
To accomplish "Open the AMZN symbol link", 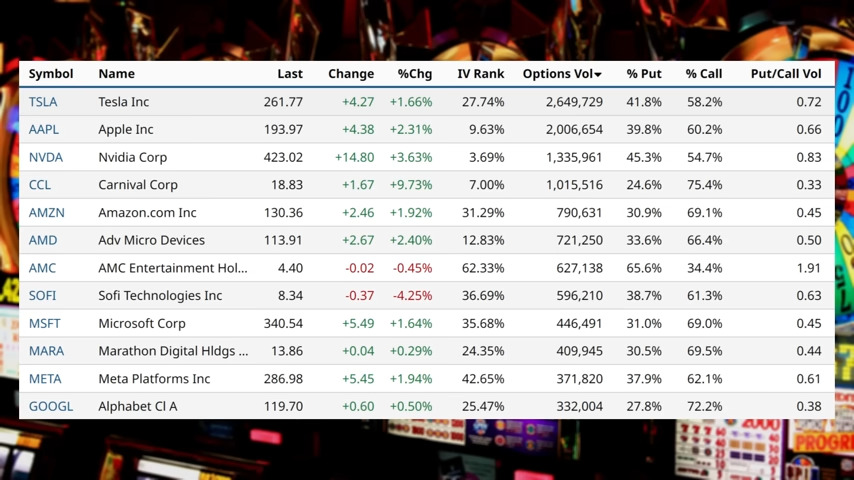I will coord(47,212).
